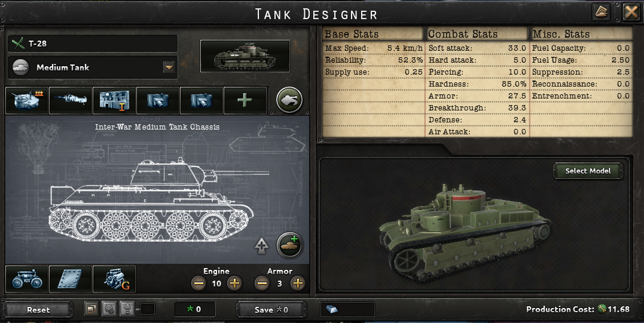Viewport: 644px width, 323px height.
Task: Decrease Armor level with minus
Action: pyautogui.click(x=262, y=283)
